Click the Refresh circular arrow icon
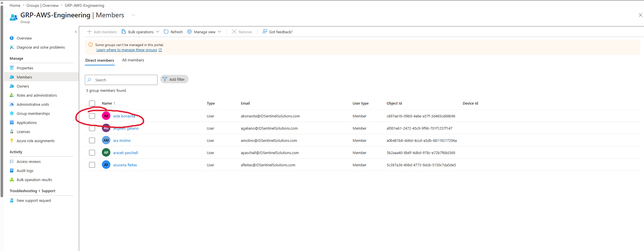Image resolution: width=644 pixels, height=251 pixels. (166, 32)
